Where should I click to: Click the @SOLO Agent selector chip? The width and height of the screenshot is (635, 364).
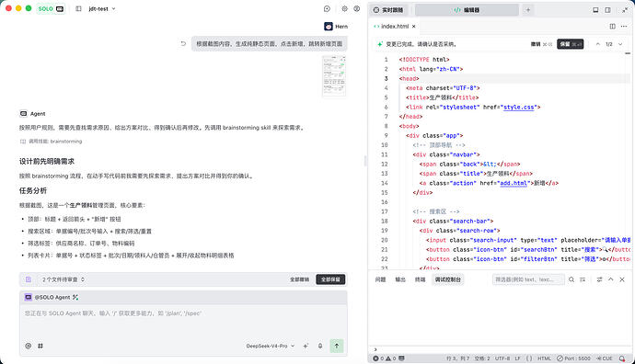(52, 297)
